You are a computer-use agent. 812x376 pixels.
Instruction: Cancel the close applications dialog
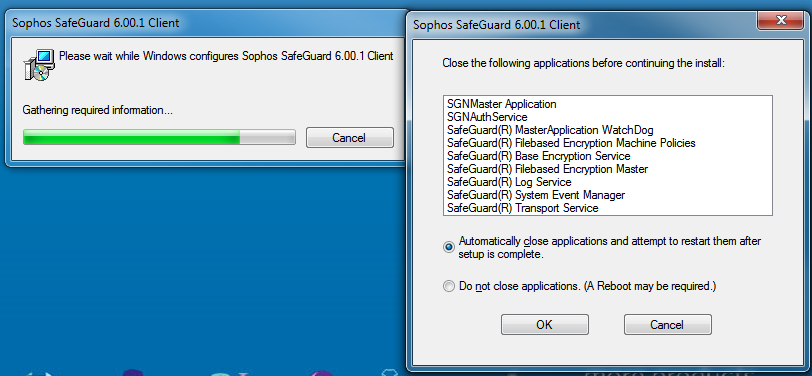668,325
